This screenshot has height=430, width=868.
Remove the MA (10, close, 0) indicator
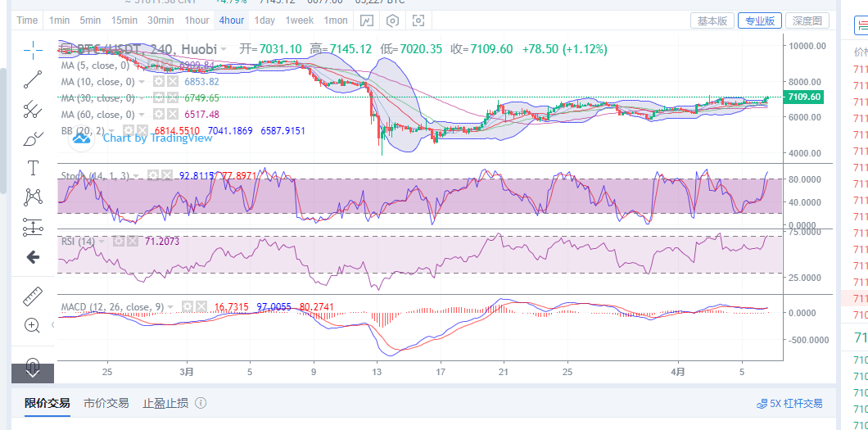(x=173, y=82)
